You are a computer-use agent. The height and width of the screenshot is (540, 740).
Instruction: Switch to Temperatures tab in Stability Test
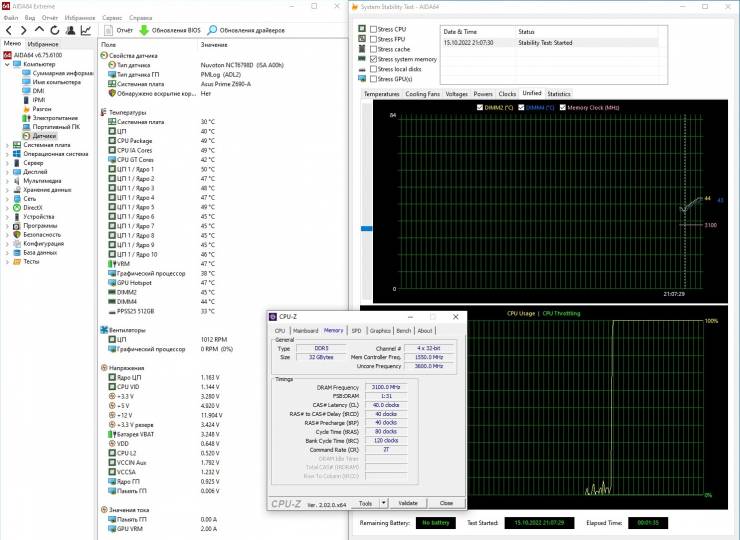pos(381,94)
